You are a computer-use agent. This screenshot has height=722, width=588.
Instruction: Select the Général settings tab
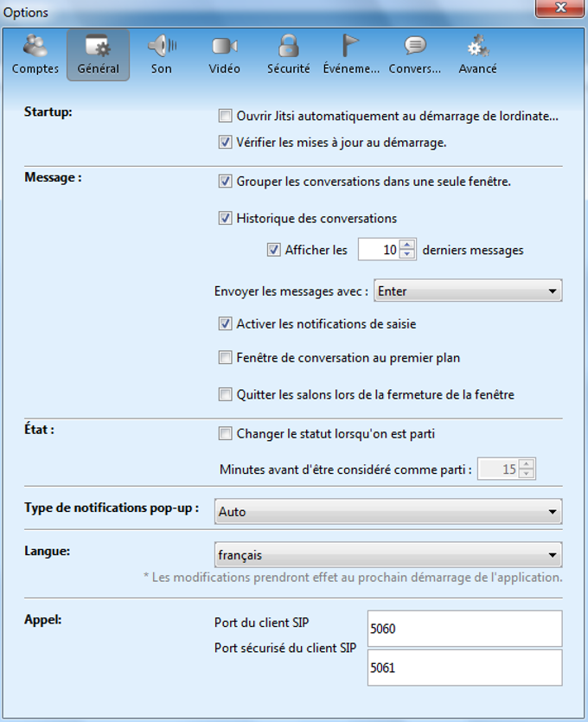[98, 54]
